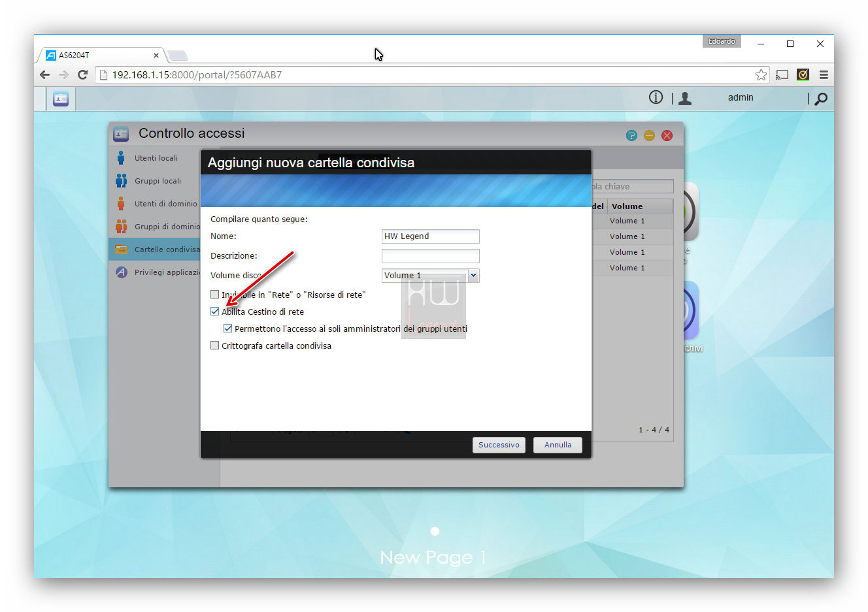Bookmark page with the star icon

tap(761, 74)
